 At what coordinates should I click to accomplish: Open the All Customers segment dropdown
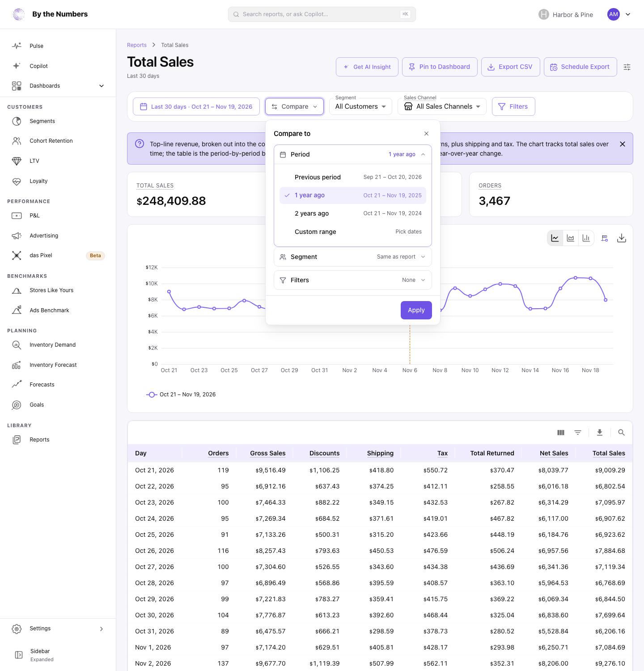click(360, 106)
